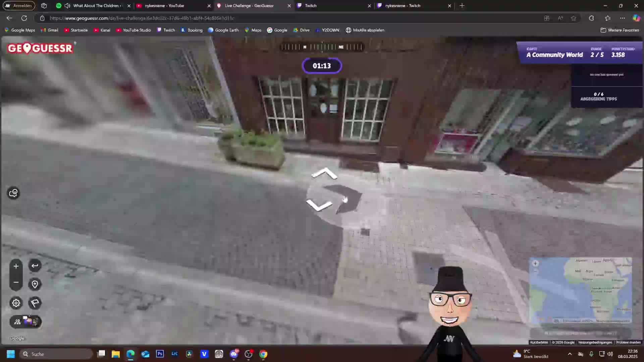The height and width of the screenshot is (362, 644).
Task: Mute the tab playing audio
Action: tap(67, 6)
